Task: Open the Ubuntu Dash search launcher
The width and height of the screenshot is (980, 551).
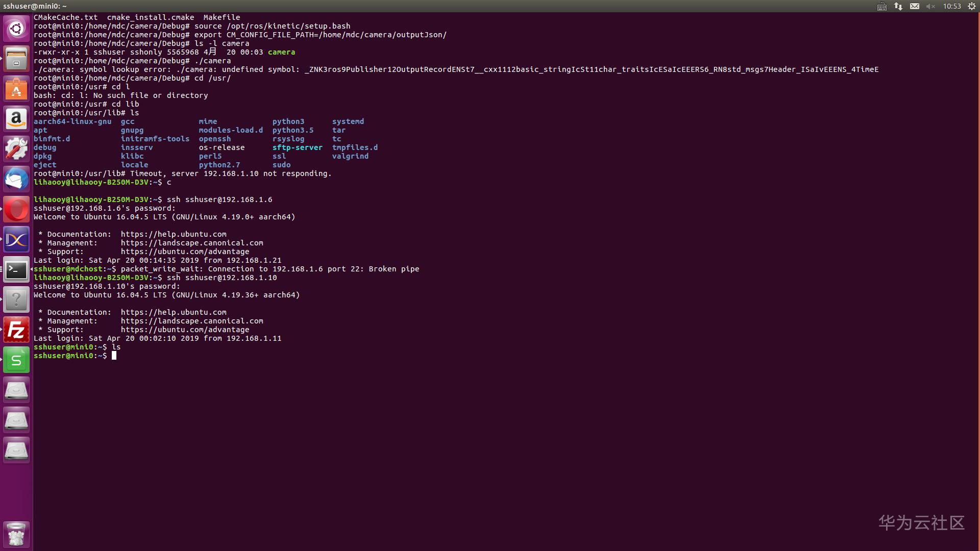Action: (16, 29)
